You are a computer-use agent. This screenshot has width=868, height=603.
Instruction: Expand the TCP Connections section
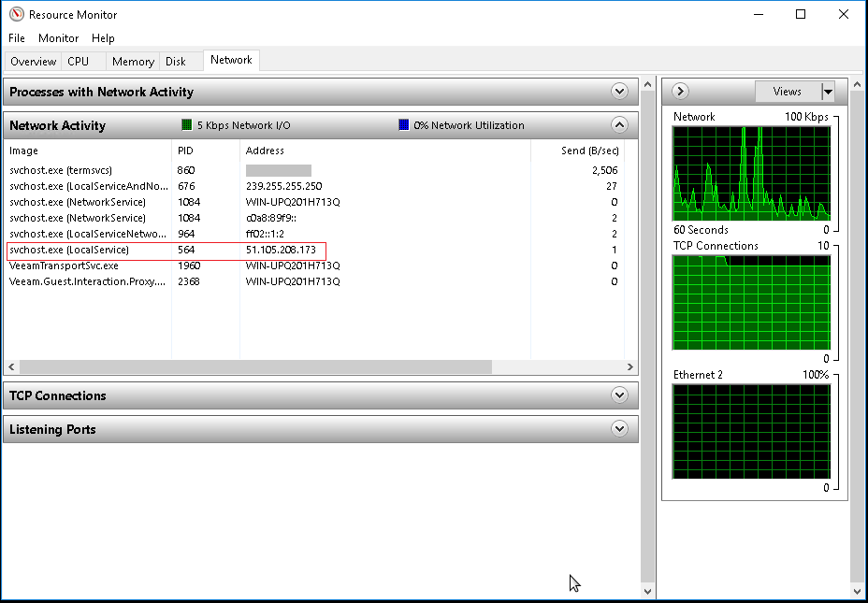[619, 395]
